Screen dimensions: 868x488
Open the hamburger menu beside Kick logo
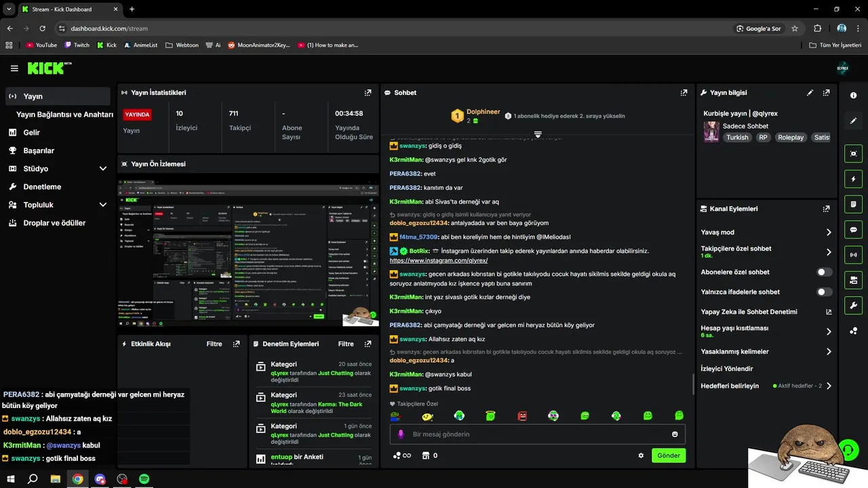point(14,68)
